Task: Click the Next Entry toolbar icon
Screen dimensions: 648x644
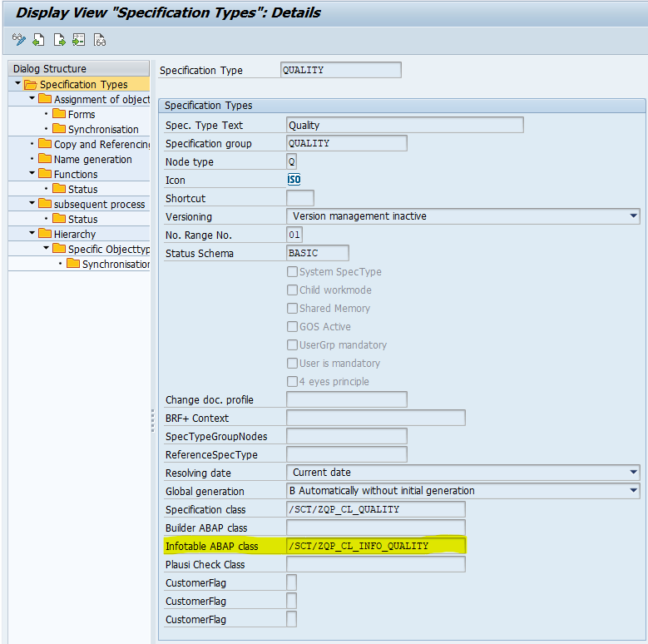Action: point(59,40)
